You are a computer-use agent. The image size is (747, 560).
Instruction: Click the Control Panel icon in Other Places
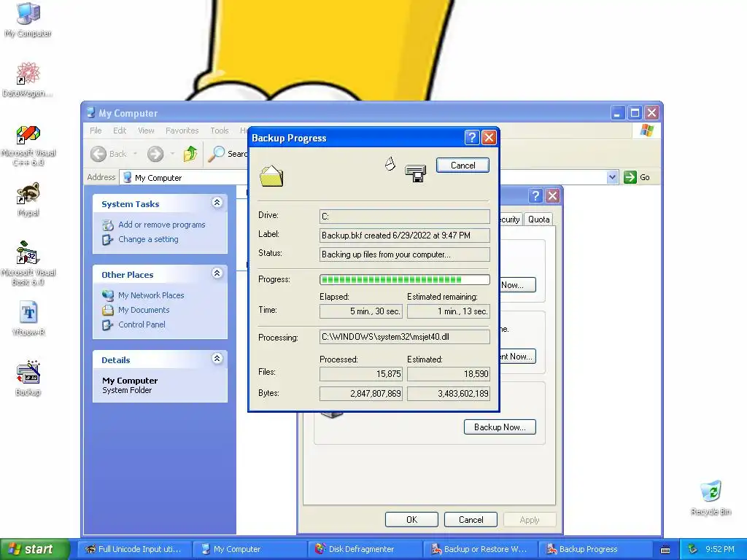coord(108,324)
